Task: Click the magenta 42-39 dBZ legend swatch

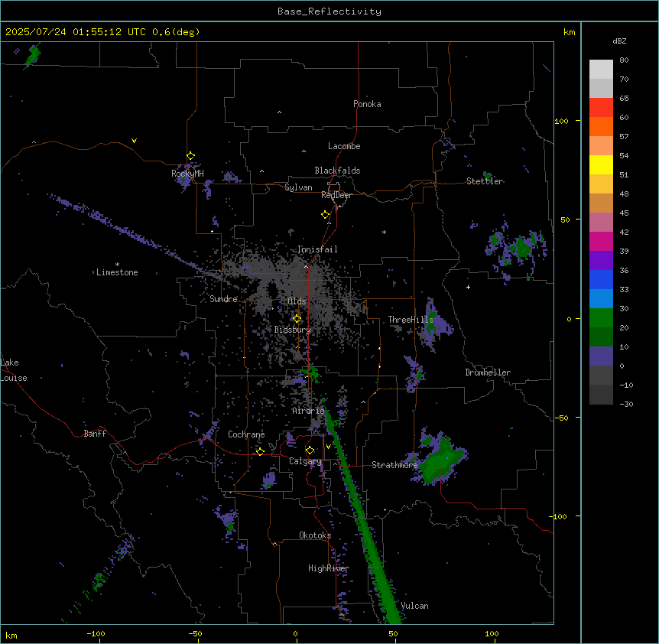Action: [601, 242]
